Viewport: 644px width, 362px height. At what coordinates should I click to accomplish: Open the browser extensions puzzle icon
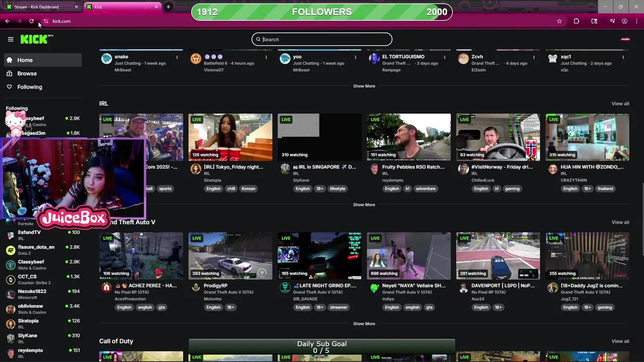[577, 21]
